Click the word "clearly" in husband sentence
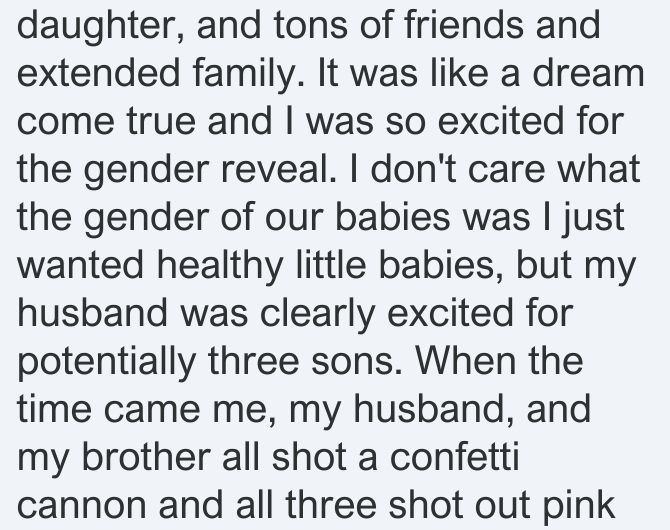This screenshot has width=670, height=530. (317, 315)
